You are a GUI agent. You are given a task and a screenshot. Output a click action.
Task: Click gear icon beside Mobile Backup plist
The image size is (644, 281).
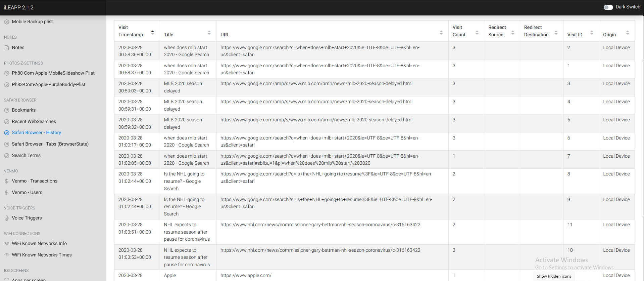pyautogui.click(x=7, y=22)
